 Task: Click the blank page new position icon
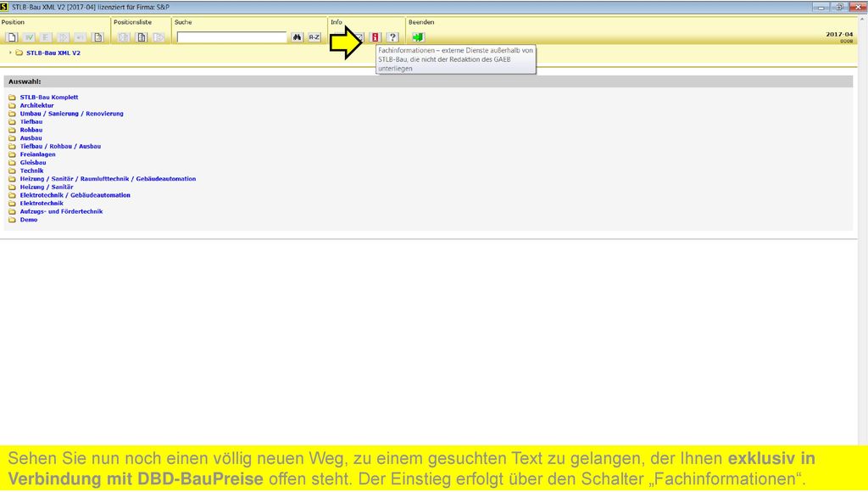pos(12,37)
